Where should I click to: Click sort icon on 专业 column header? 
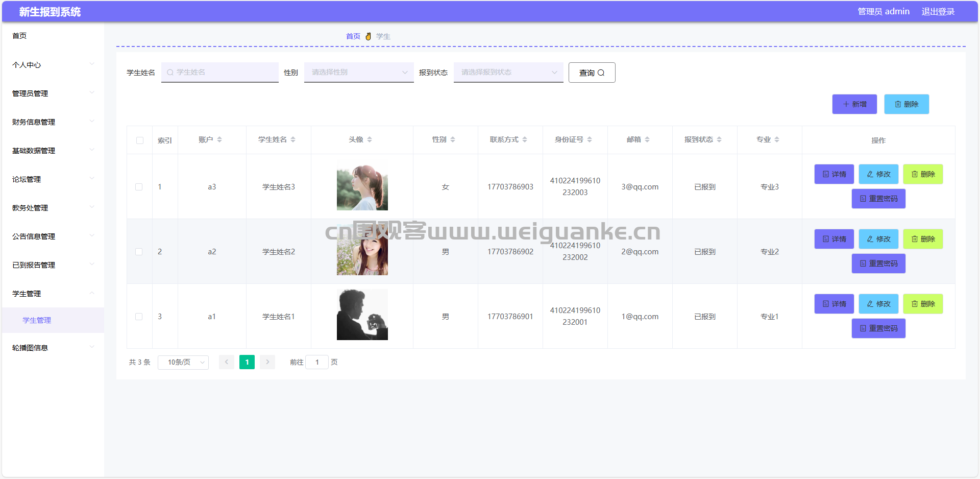(777, 139)
